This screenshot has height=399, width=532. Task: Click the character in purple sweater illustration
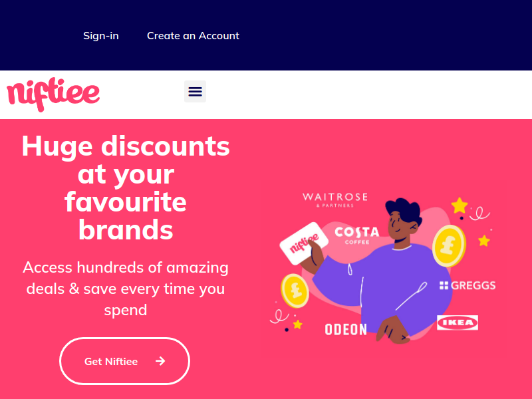[x=384, y=271]
